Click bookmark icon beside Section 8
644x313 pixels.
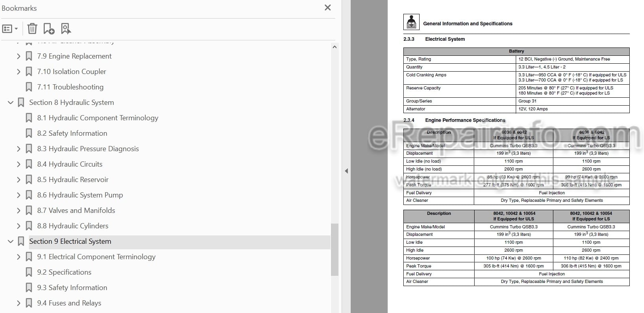click(x=21, y=102)
